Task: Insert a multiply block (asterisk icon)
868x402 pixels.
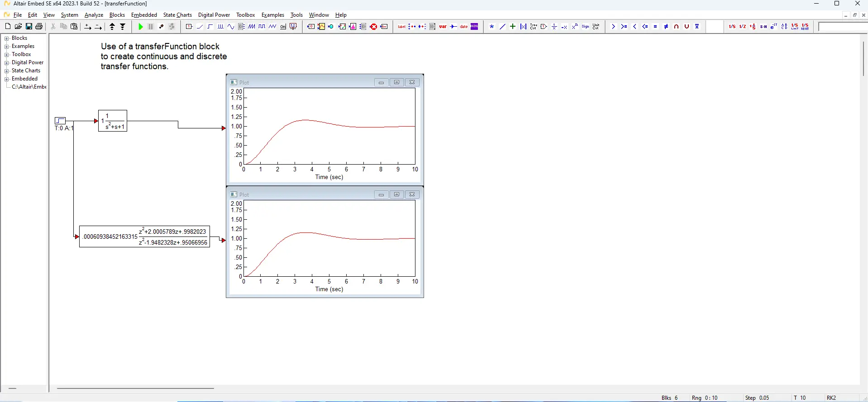Action: click(492, 27)
